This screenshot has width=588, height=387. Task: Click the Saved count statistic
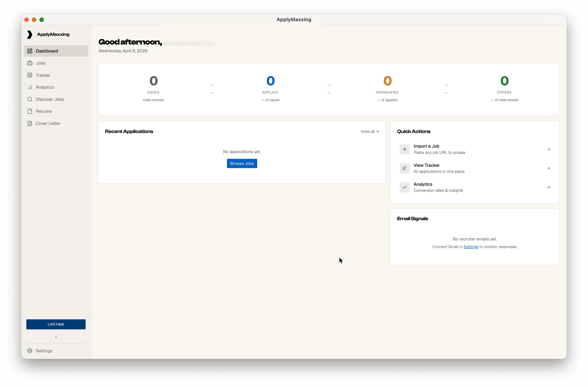click(153, 81)
